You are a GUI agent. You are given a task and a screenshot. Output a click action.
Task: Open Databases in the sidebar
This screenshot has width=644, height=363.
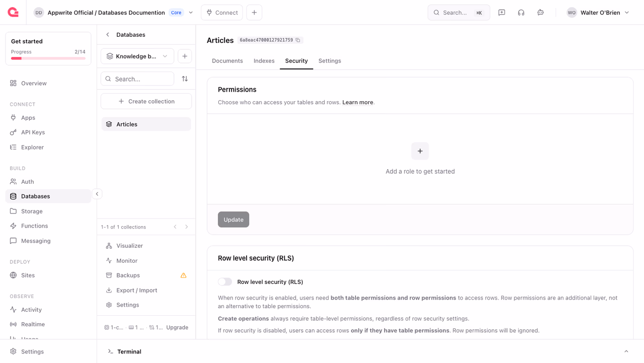tap(48, 196)
